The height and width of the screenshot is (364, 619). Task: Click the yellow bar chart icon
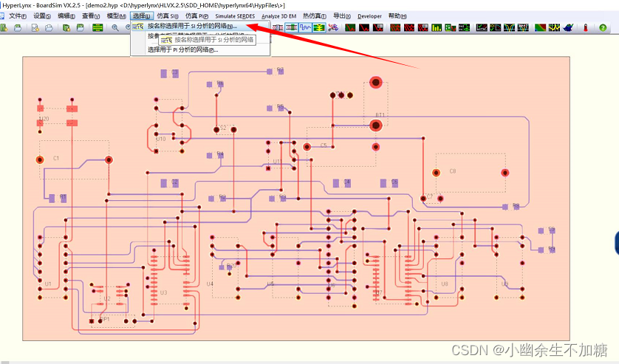point(437,27)
